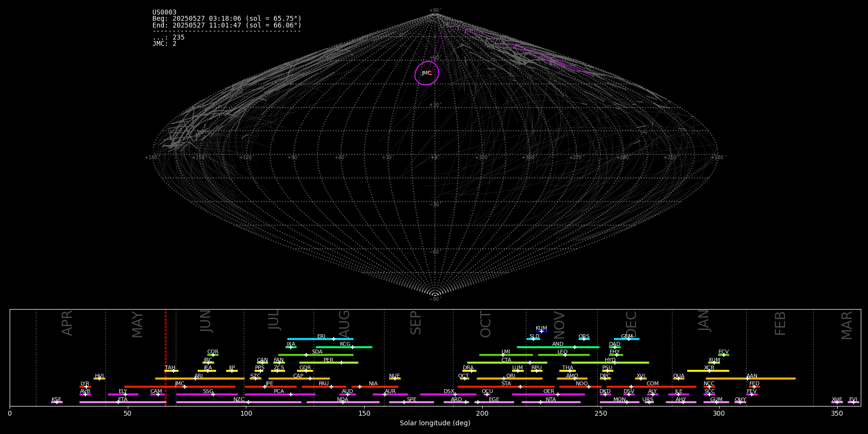Viewport: 868px width, 434px height.
Task: Click the PER shower bar label
Action: tap(328, 360)
